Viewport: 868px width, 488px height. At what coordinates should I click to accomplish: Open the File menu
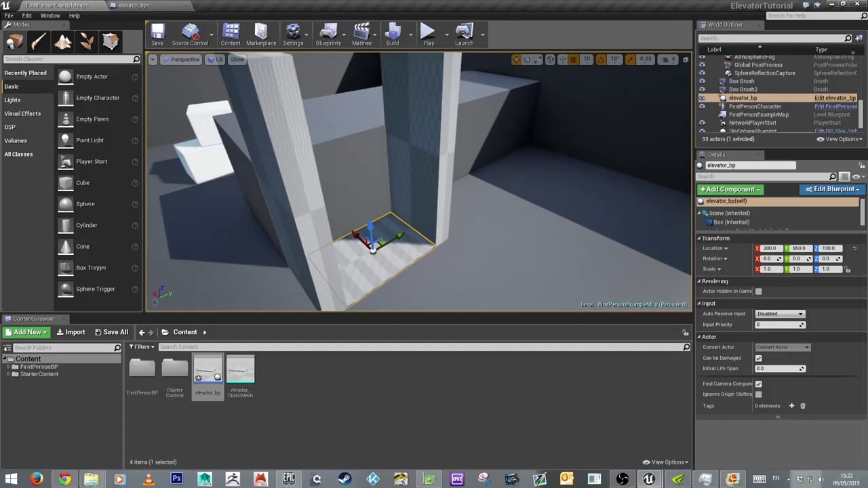9,15
